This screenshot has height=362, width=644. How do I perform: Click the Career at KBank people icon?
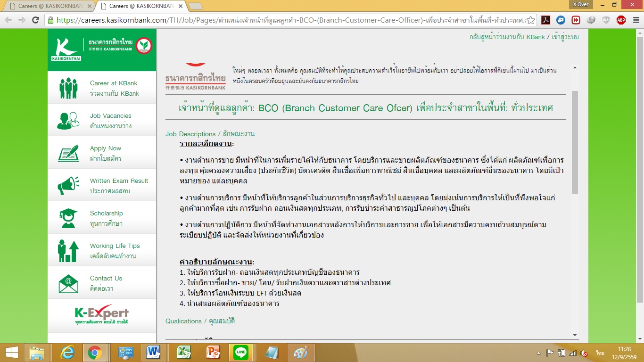coord(69,88)
